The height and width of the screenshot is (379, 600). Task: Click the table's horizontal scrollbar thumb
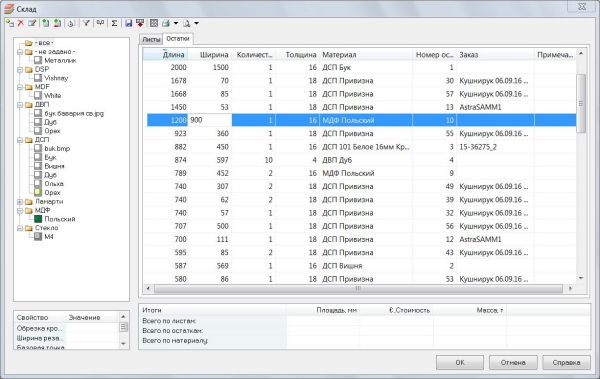tap(358, 289)
